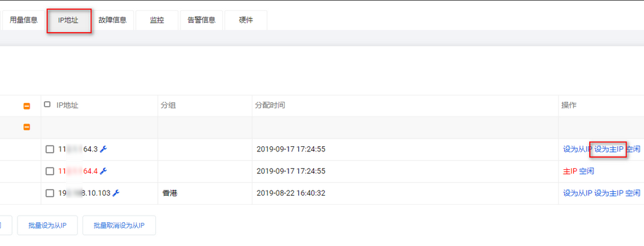644x246 pixels.
Task: Toggle select-all checkbox in IP地址 header
Action: pos(47,104)
